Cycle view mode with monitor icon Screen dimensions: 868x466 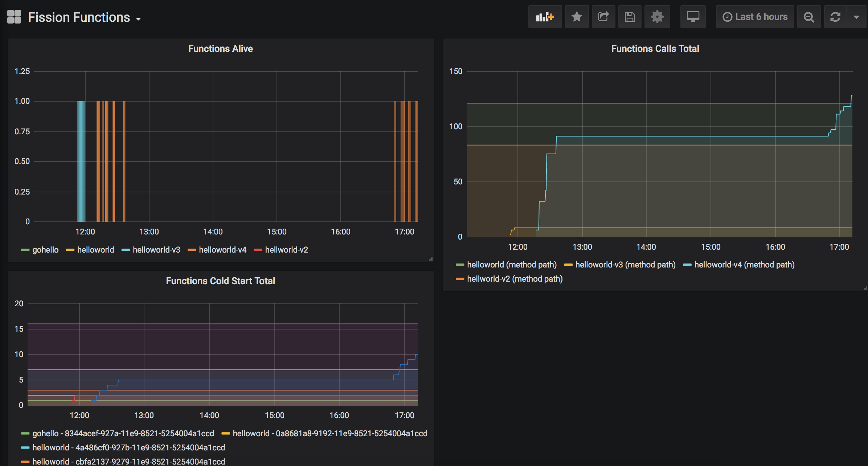693,17
